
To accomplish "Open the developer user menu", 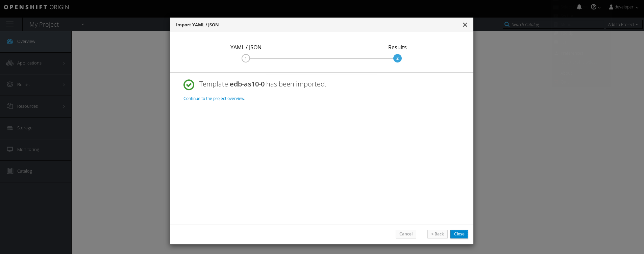I will (624, 7).
